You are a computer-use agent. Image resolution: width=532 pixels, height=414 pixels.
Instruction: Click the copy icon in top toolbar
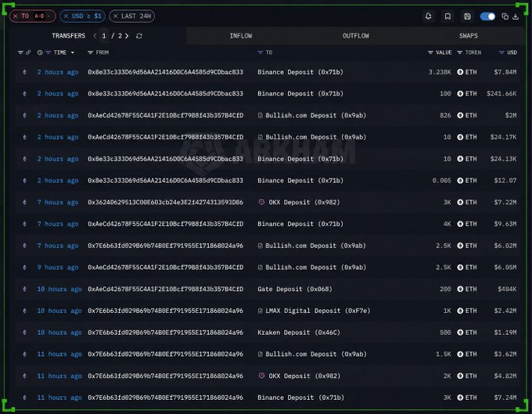pyautogui.click(x=505, y=16)
